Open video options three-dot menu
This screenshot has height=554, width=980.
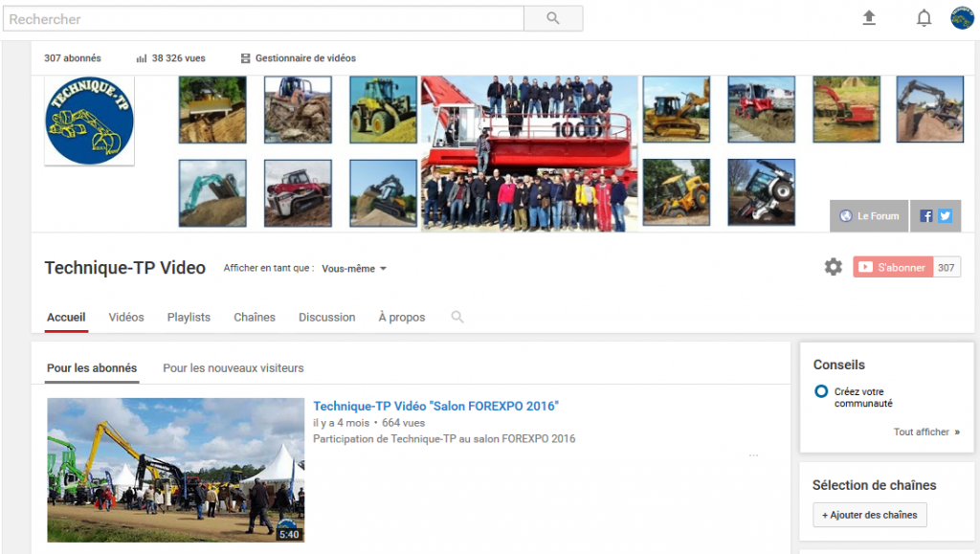pos(754,455)
